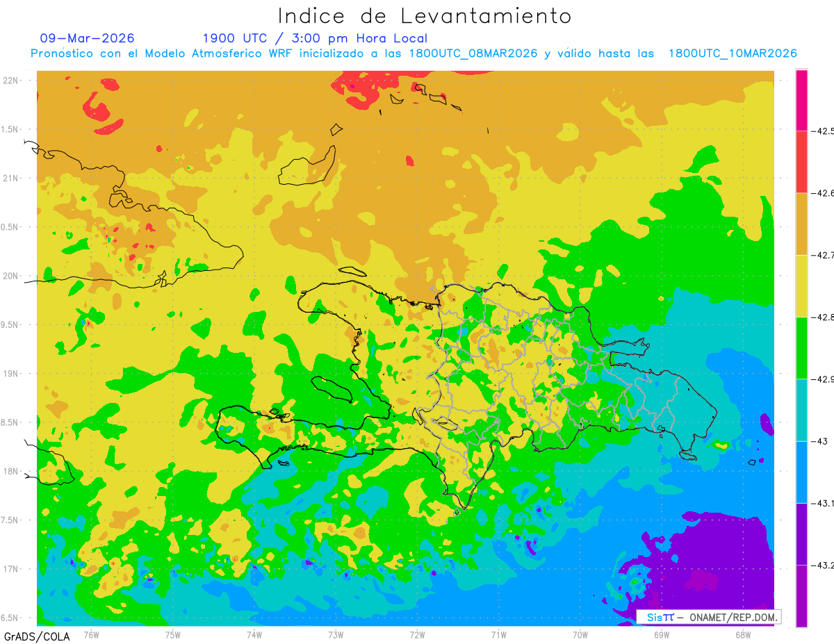This screenshot has width=834, height=644.
Task: Pick the orange colorbar segment below -42.6
Action: (801, 224)
